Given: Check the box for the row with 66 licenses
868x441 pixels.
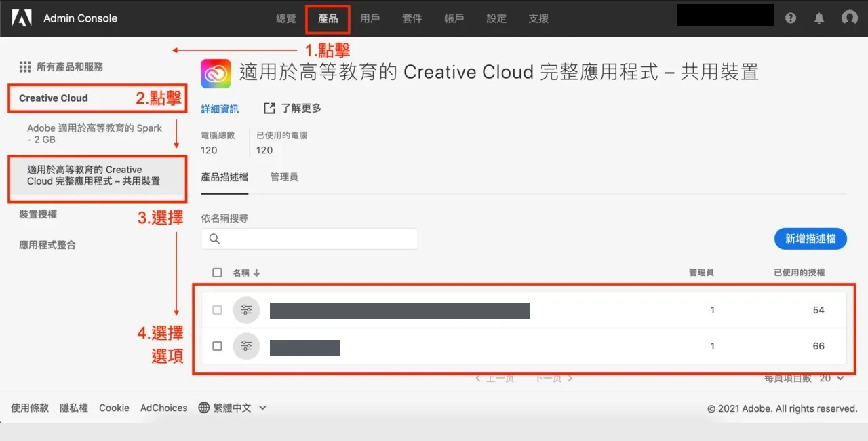Looking at the screenshot, I should (217, 346).
